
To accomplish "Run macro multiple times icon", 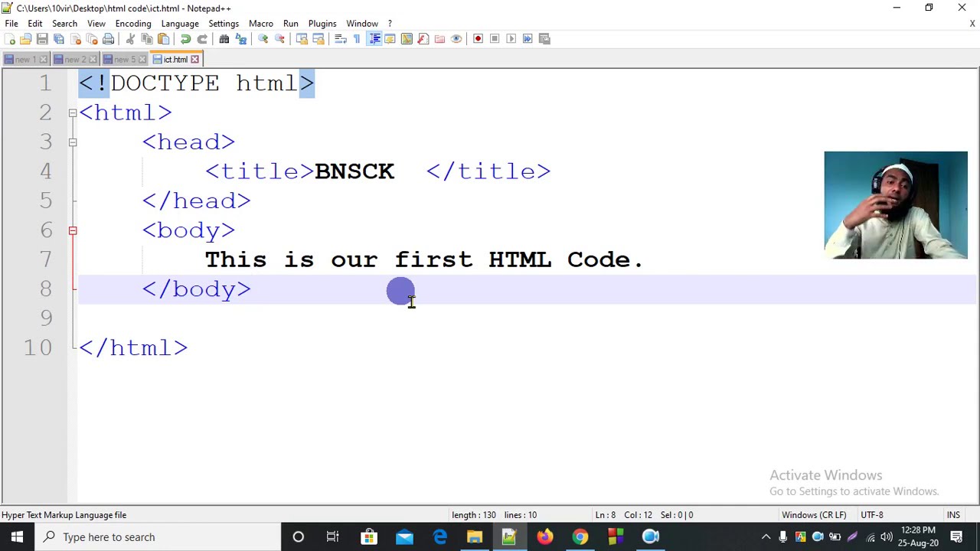I will 528,39.
